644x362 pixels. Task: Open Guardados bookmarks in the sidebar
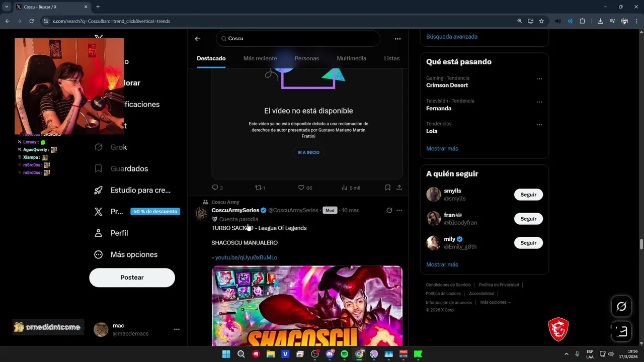[x=121, y=168]
